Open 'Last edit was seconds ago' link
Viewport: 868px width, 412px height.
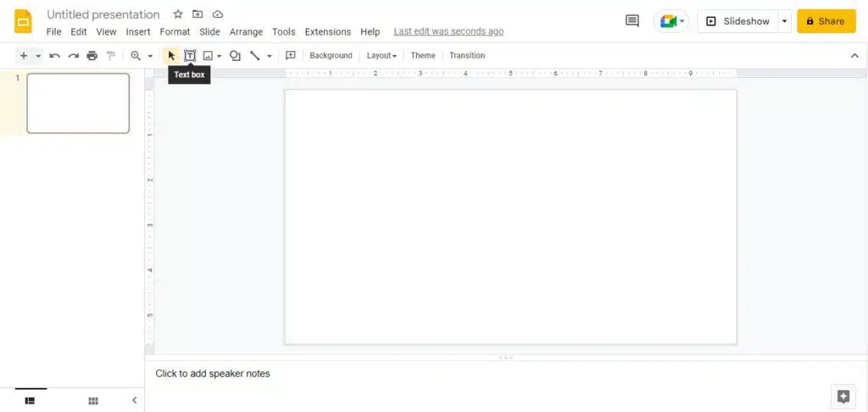pos(448,32)
